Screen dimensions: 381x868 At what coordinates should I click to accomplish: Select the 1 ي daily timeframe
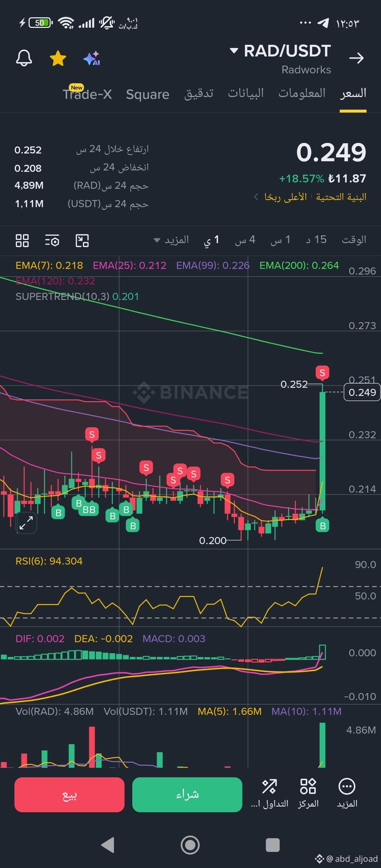[211, 240]
